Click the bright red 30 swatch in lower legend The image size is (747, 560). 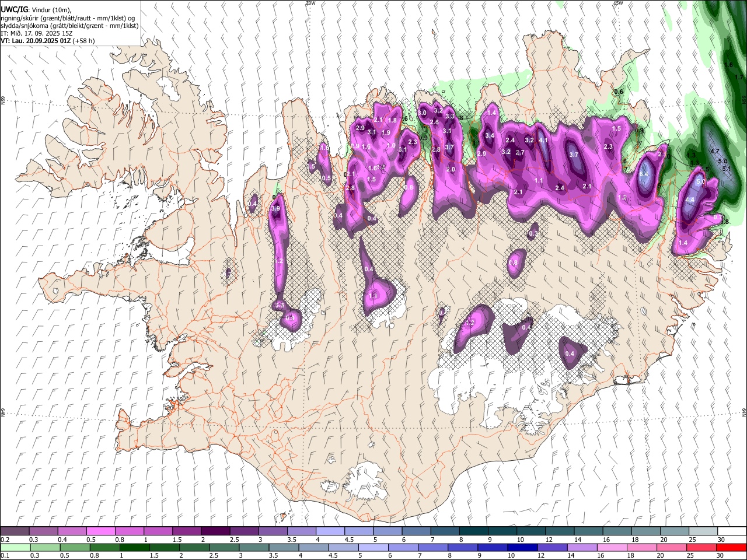[x=731, y=548]
